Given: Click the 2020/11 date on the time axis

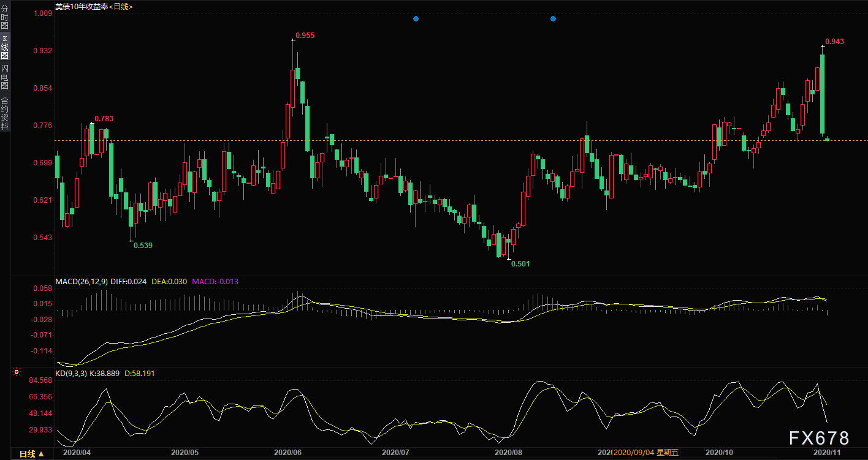Looking at the screenshot, I should [826, 453].
